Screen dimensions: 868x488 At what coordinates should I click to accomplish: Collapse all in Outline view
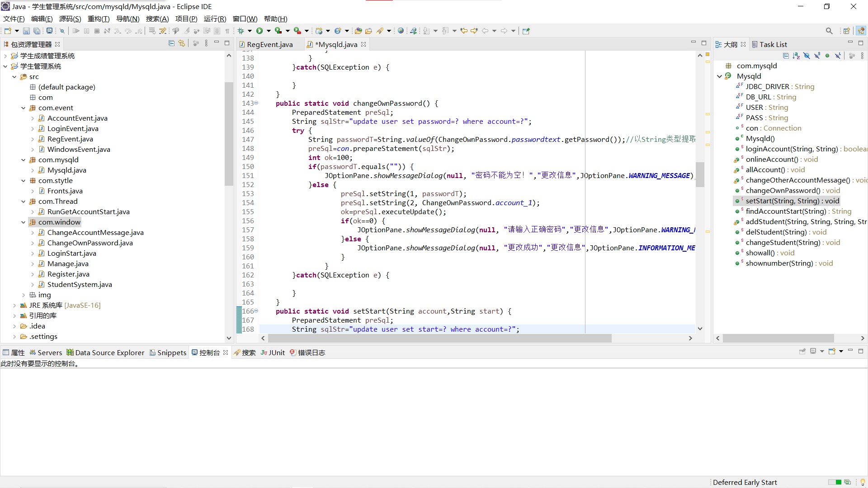[x=786, y=56]
